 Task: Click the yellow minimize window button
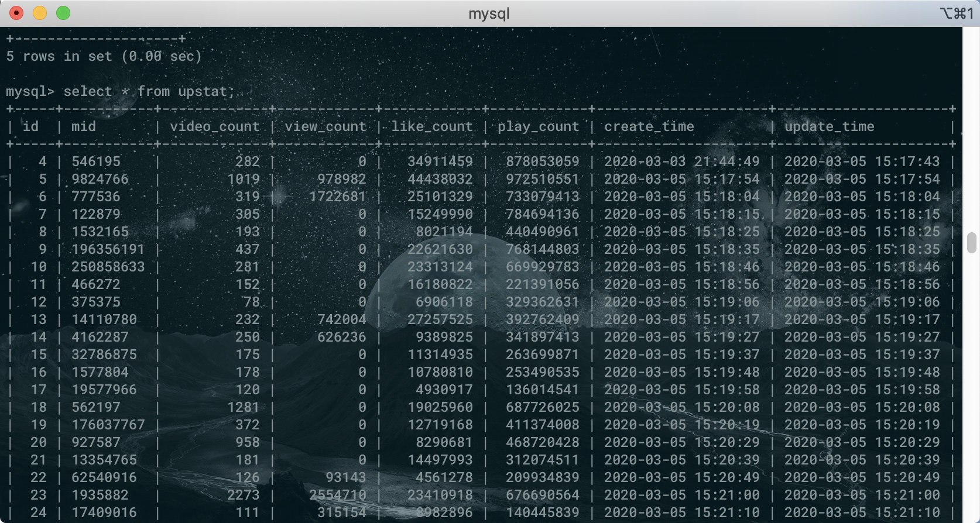(x=40, y=13)
